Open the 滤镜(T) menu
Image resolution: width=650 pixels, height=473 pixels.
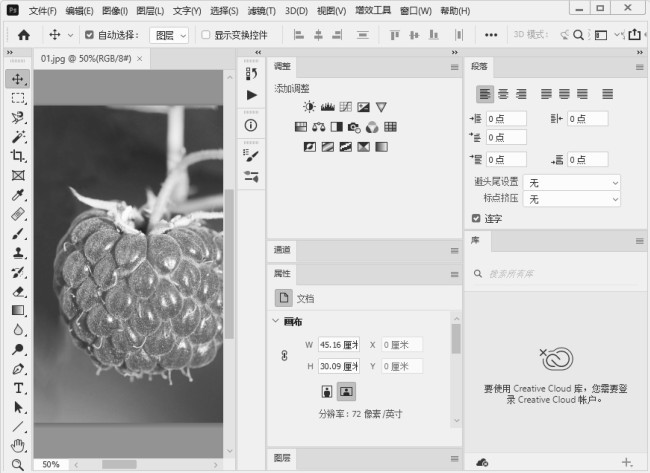tap(262, 11)
